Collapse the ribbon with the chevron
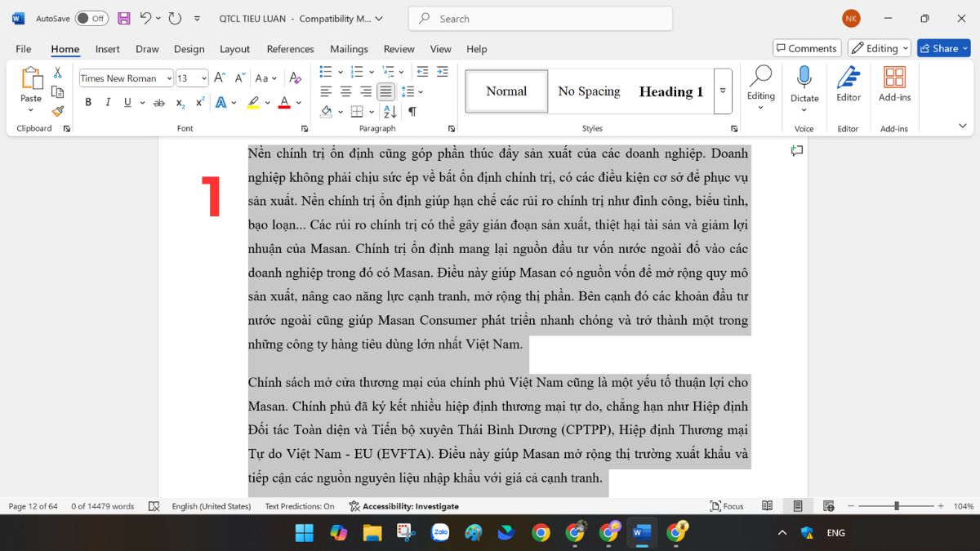980x551 pixels. click(963, 127)
